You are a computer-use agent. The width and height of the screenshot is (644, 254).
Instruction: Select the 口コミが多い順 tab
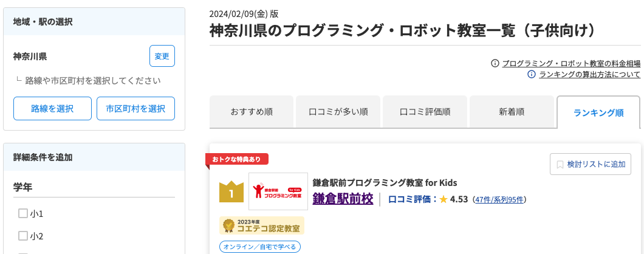338,112
